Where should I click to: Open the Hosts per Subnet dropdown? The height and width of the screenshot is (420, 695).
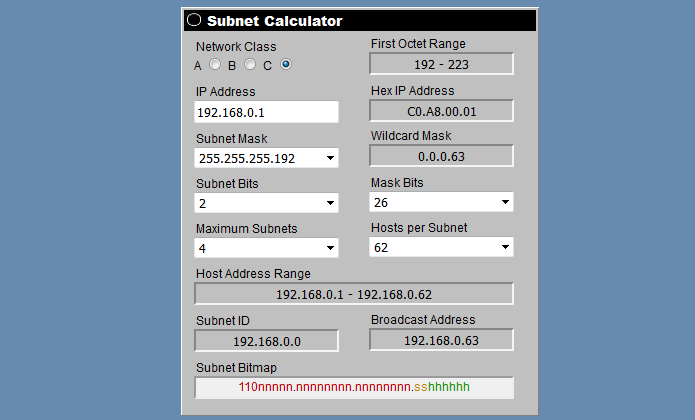pos(441,247)
